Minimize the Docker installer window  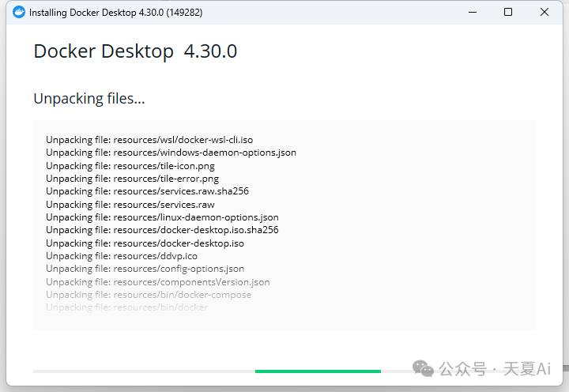tap(473, 12)
